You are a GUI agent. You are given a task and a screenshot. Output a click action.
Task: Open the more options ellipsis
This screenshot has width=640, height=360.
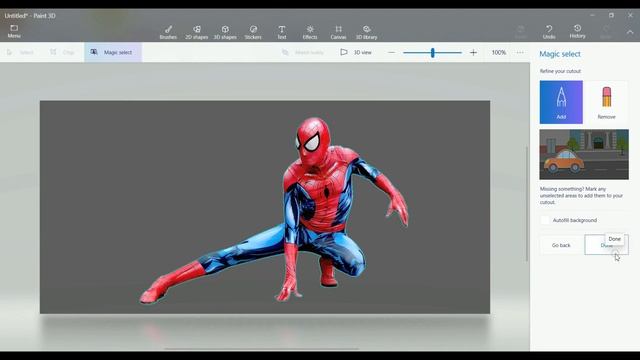coord(520,52)
